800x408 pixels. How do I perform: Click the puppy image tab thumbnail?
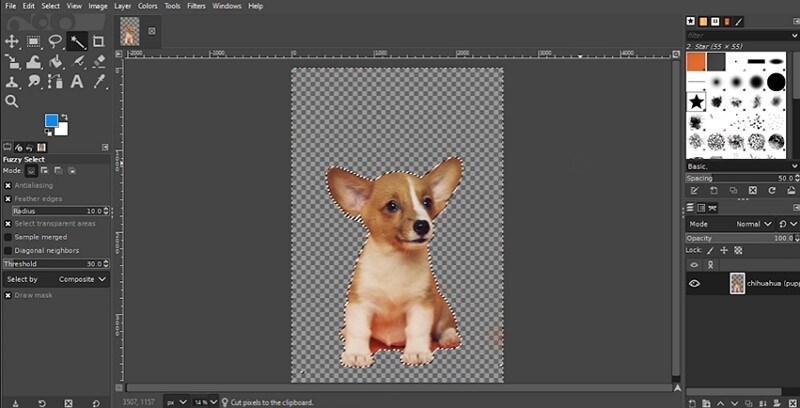click(x=130, y=31)
